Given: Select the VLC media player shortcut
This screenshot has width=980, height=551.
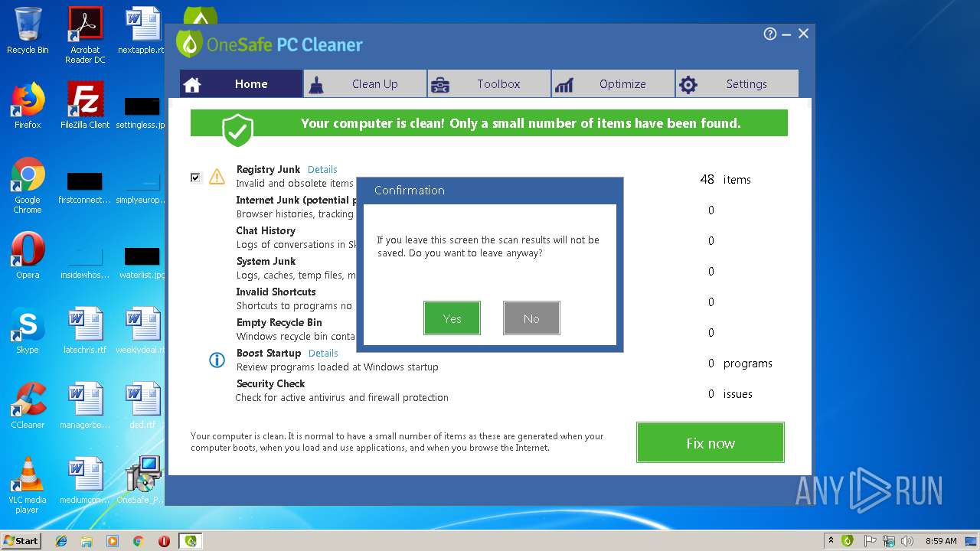Looking at the screenshot, I should coord(28,485).
